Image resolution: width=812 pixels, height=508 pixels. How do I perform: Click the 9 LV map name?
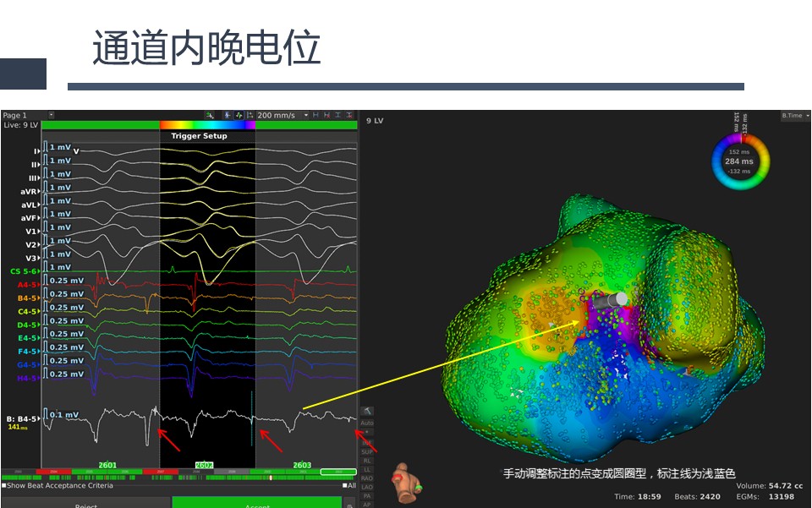tap(375, 121)
